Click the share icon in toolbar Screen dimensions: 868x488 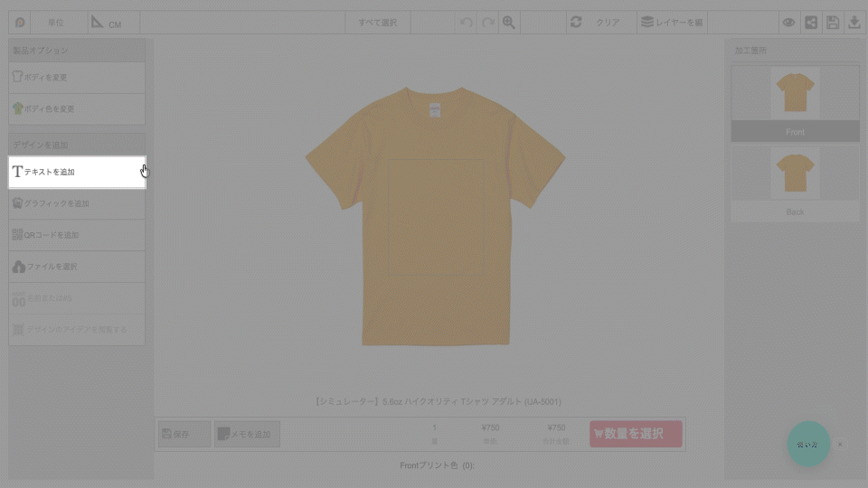[x=811, y=23]
